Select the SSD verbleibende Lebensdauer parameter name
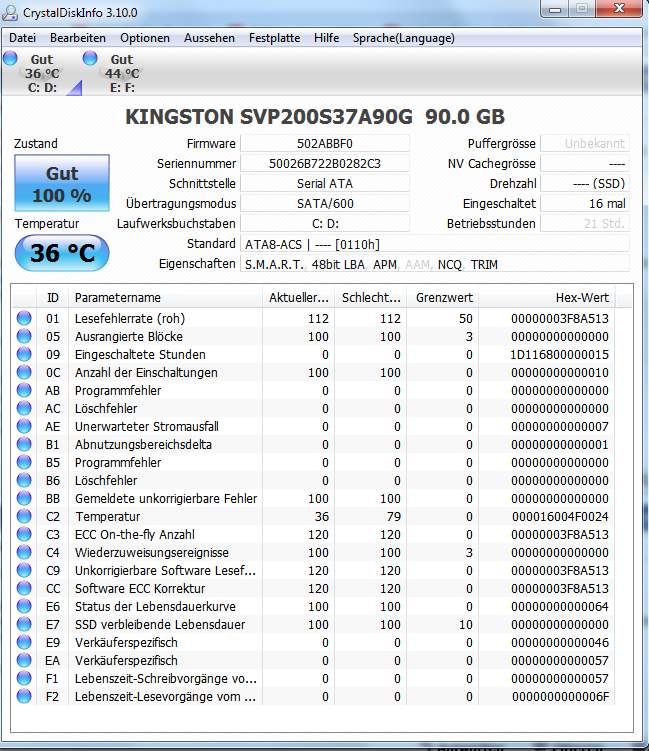 160,625
